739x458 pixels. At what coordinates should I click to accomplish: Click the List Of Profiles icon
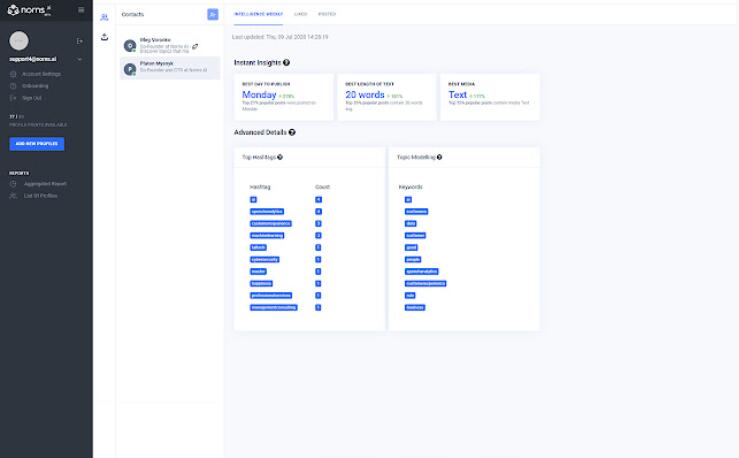tap(13, 196)
